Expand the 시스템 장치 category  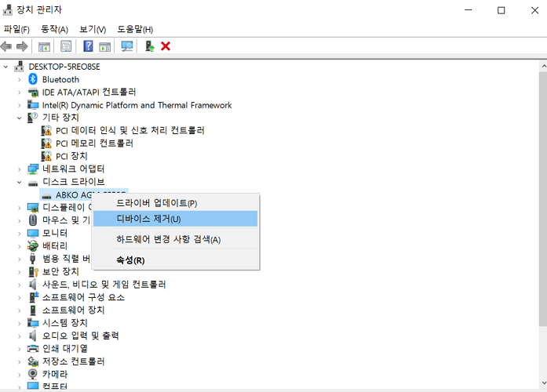point(20,323)
